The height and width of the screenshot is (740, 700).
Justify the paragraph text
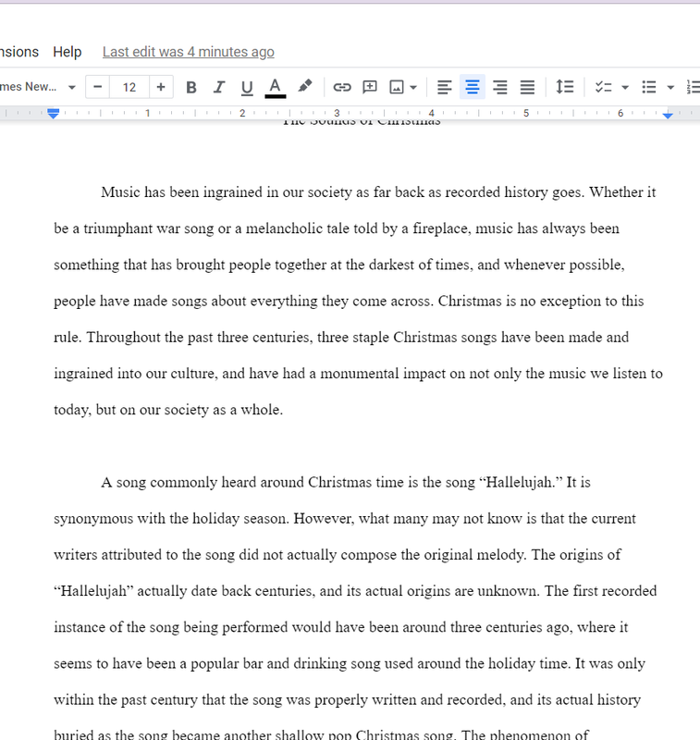527,87
